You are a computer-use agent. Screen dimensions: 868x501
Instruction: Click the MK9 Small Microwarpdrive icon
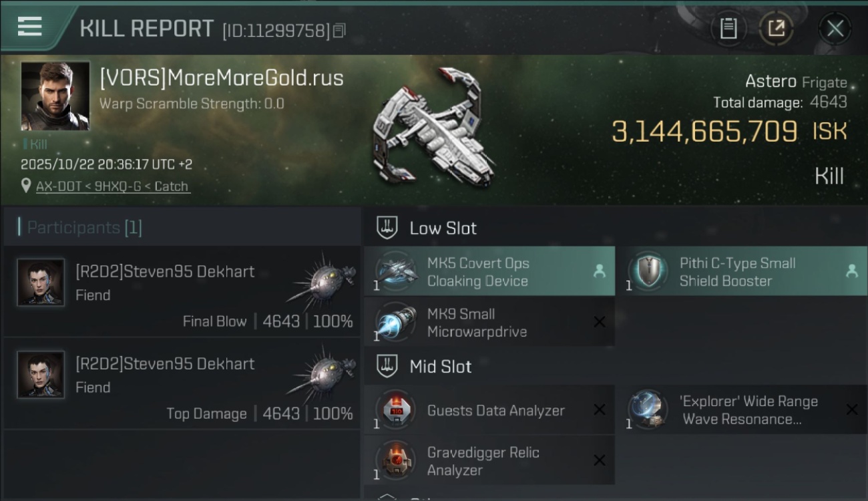pos(397,322)
